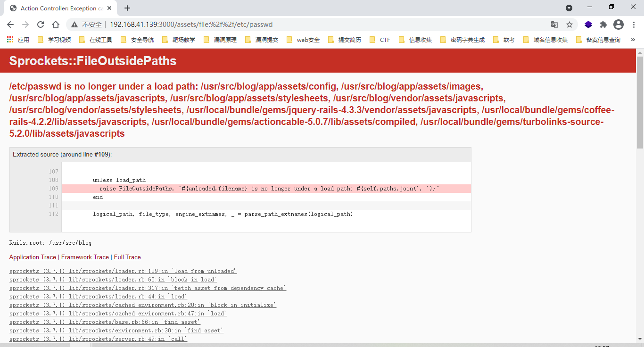Open the 在线工具 bookmark folder
The image size is (644, 347).
click(96, 40)
